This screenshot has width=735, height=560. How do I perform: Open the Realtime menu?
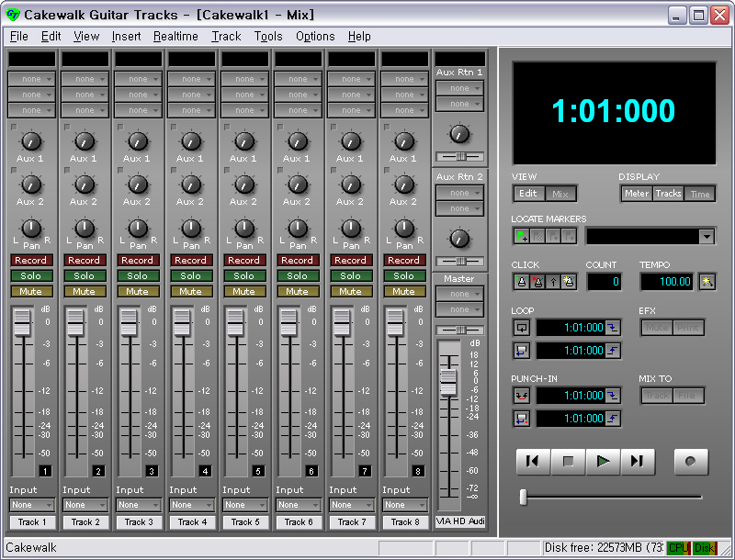[175, 36]
